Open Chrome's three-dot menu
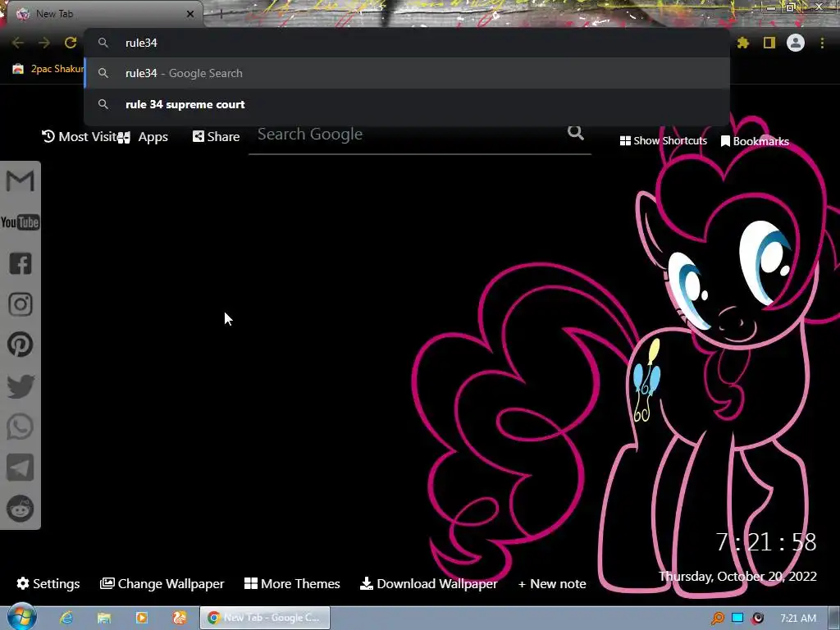 pyautogui.click(x=822, y=43)
